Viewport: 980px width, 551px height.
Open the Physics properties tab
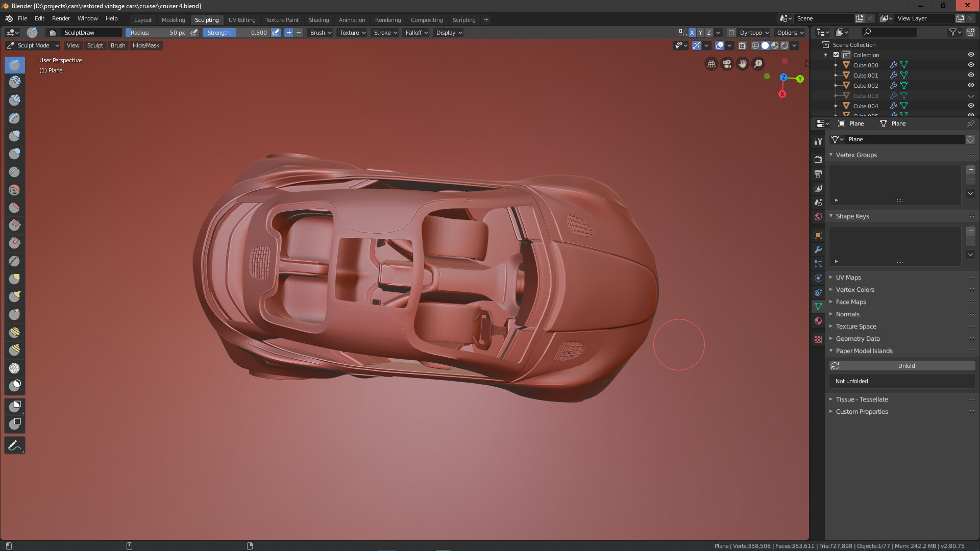[818, 278]
